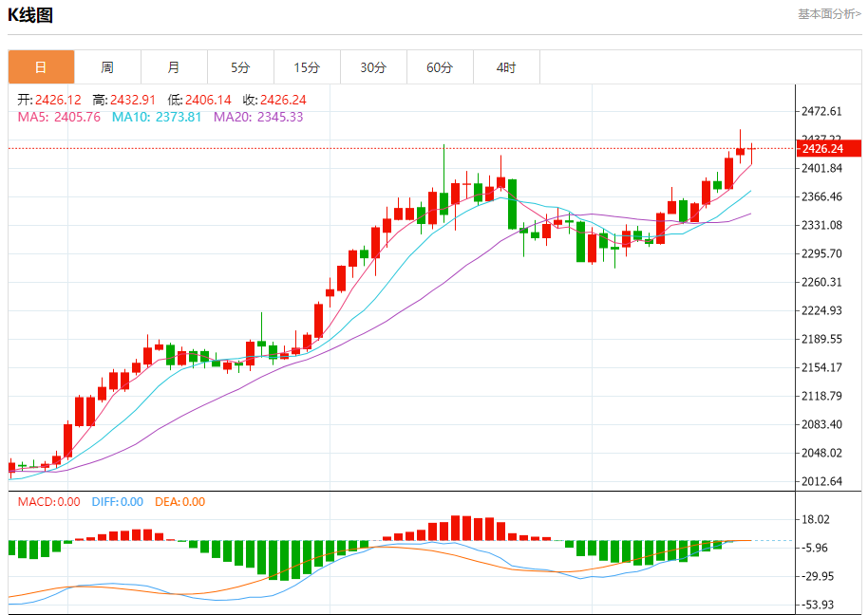Click the latest candlestick on the chart
The image size is (868, 615).
click(752, 153)
